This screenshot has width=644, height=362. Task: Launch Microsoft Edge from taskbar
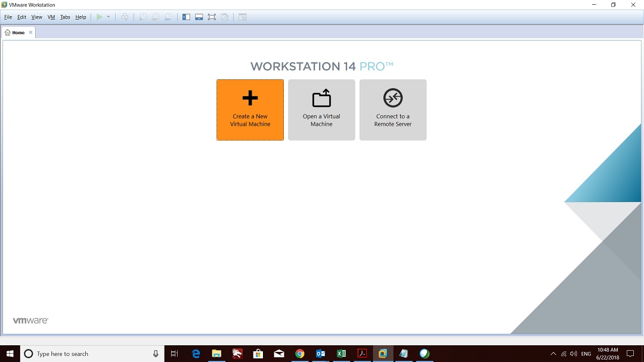click(x=196, y=354)
